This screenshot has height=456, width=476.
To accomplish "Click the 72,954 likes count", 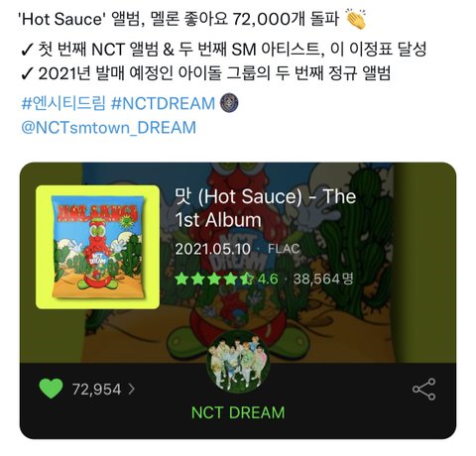I will coord(96,390).
